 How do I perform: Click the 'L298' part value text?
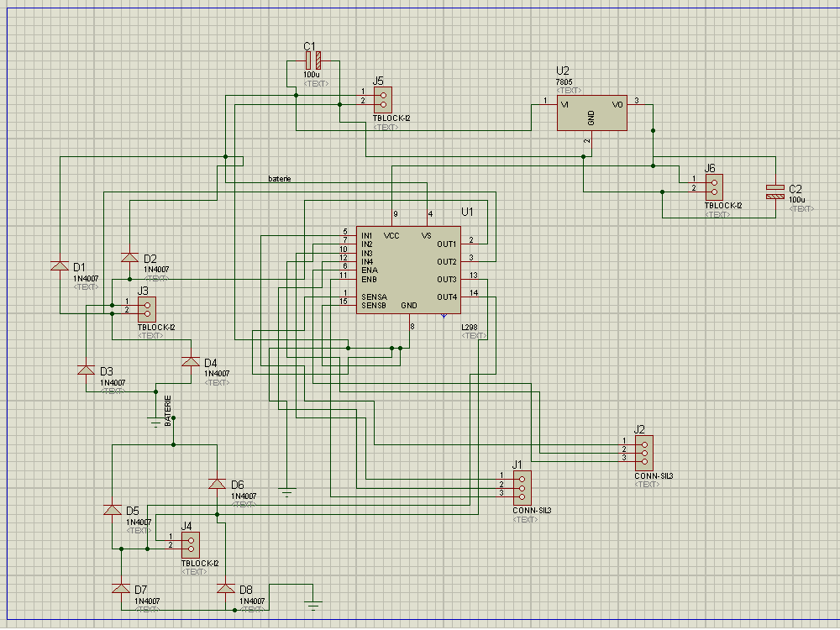tap(470, 327)
